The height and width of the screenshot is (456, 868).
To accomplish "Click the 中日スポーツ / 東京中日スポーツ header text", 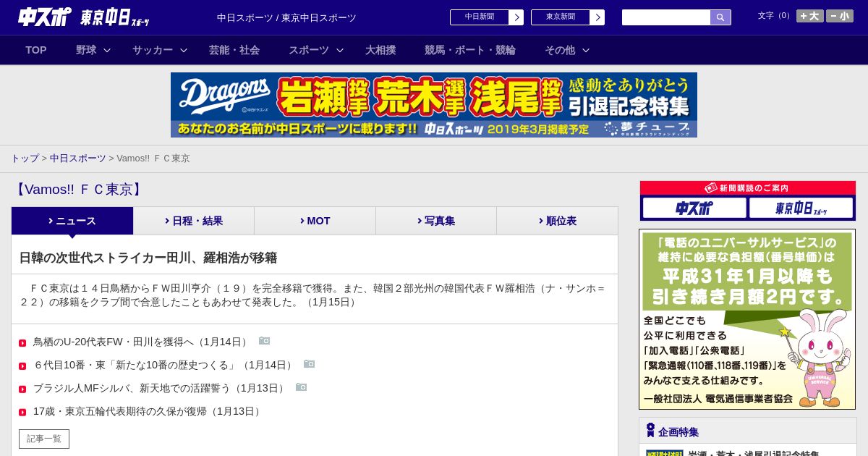I will [x=286, y=17].
